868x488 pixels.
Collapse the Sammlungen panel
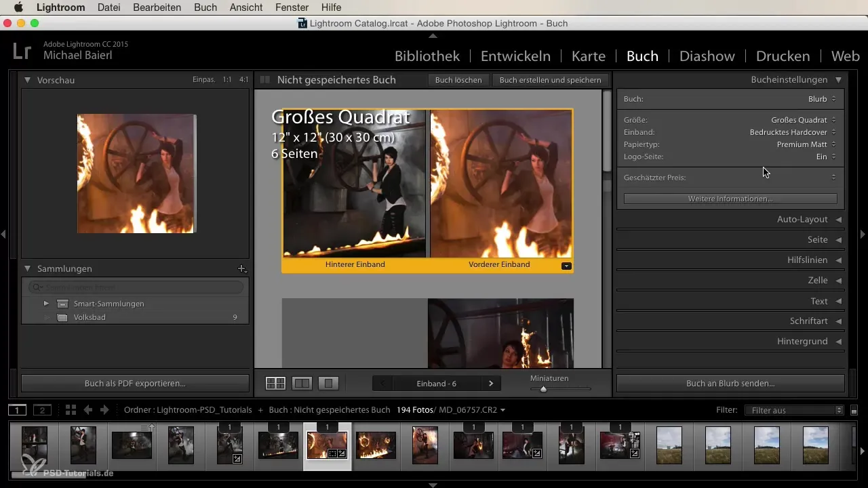pyautogui.click(x=28, y=269)
